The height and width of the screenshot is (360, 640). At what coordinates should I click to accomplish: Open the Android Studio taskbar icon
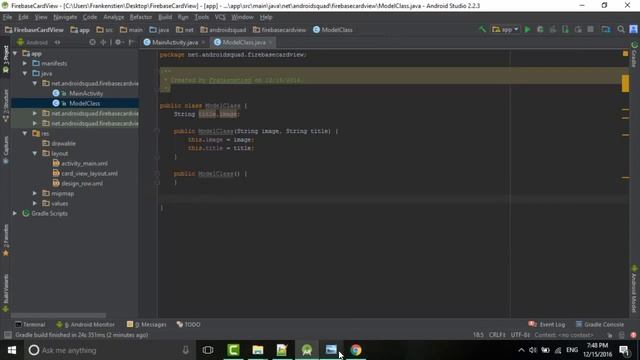307,350
